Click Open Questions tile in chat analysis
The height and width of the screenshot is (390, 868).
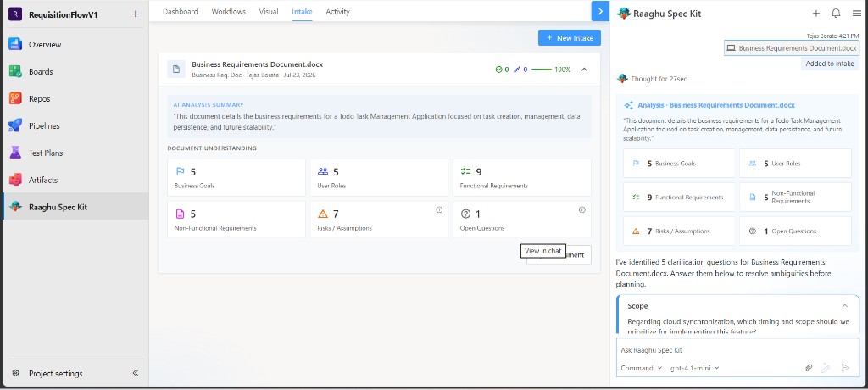click(795, 231)
